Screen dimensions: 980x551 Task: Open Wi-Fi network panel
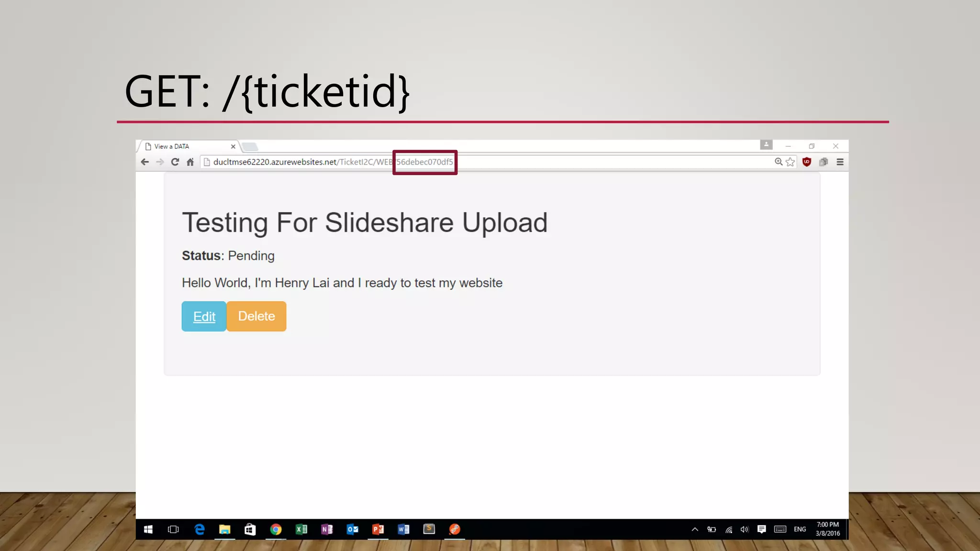[729, 529]
